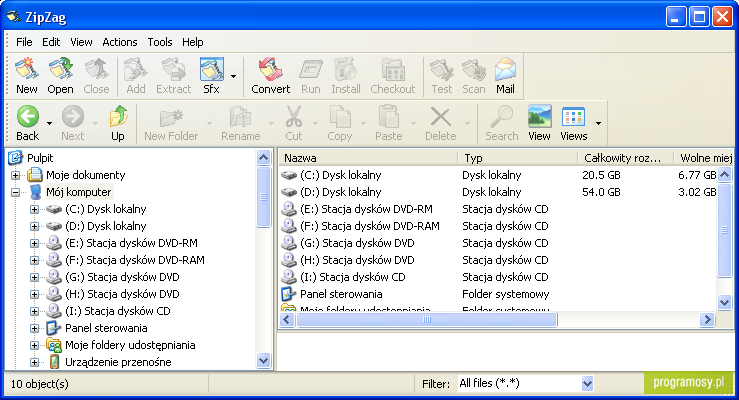Sort by the Typ column header
The image size is (739, 400).
click(x=518, y=158)
